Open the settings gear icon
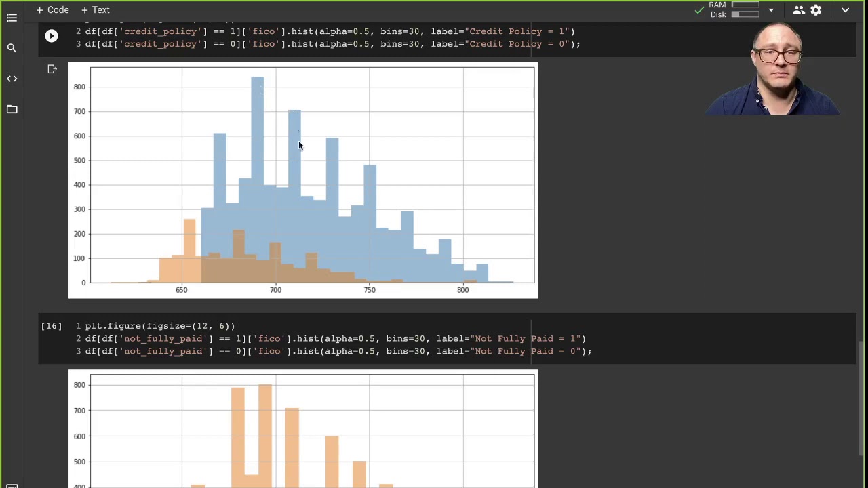868x488 pixels. [x=816, y=10]
